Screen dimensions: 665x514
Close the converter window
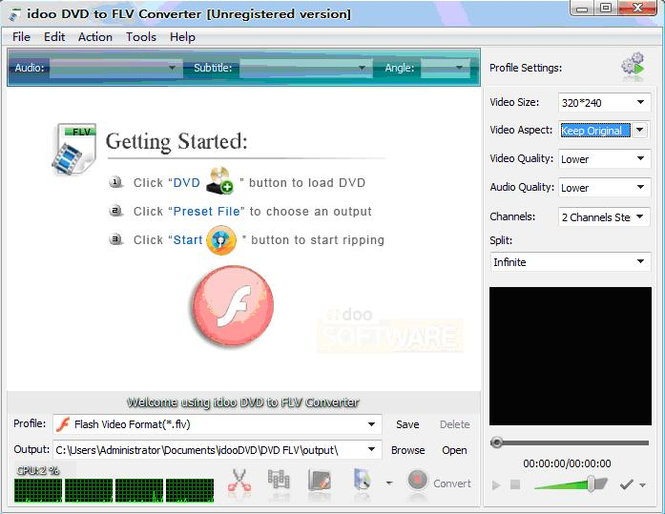coord(637,8)
